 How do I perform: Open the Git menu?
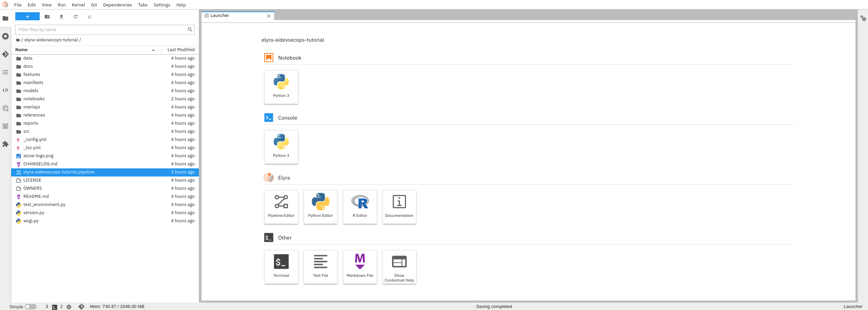click(x=94, y=5)
